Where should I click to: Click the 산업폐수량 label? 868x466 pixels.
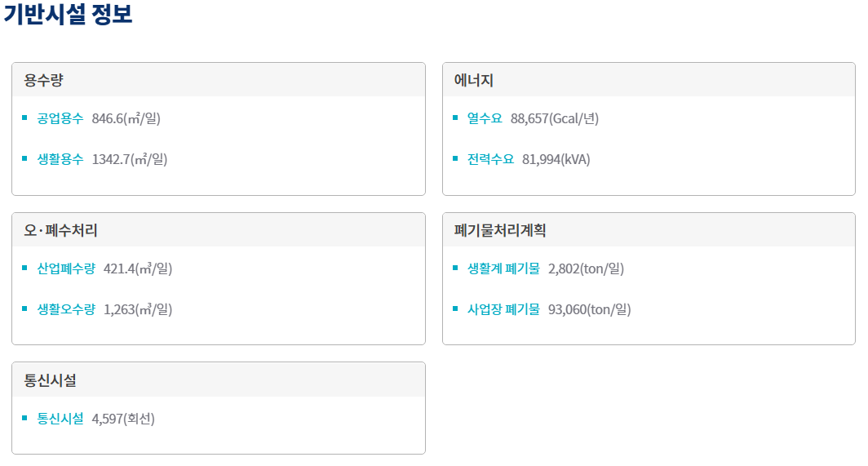pos(66,269)
